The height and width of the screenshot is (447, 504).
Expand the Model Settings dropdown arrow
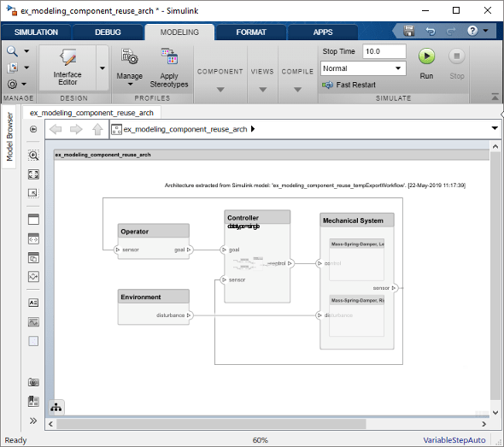[24, 85]
